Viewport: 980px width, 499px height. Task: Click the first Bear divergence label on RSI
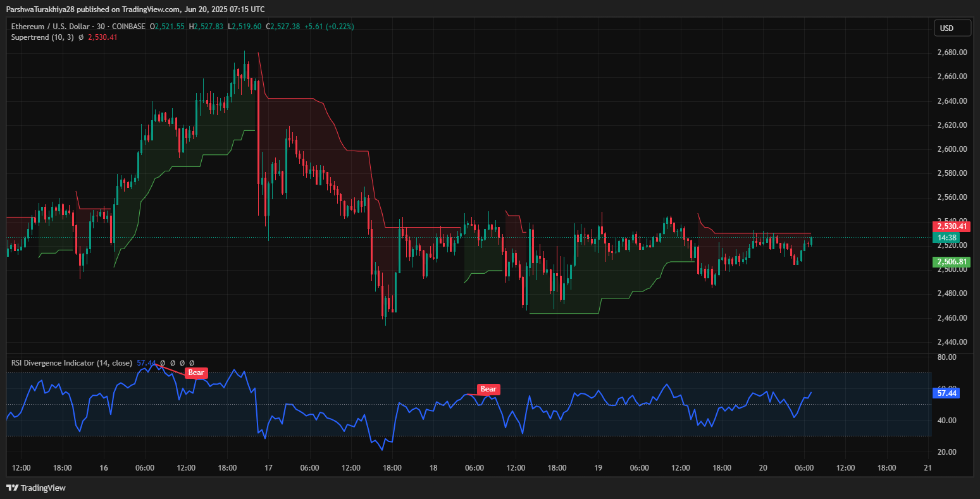click(196, 373)
